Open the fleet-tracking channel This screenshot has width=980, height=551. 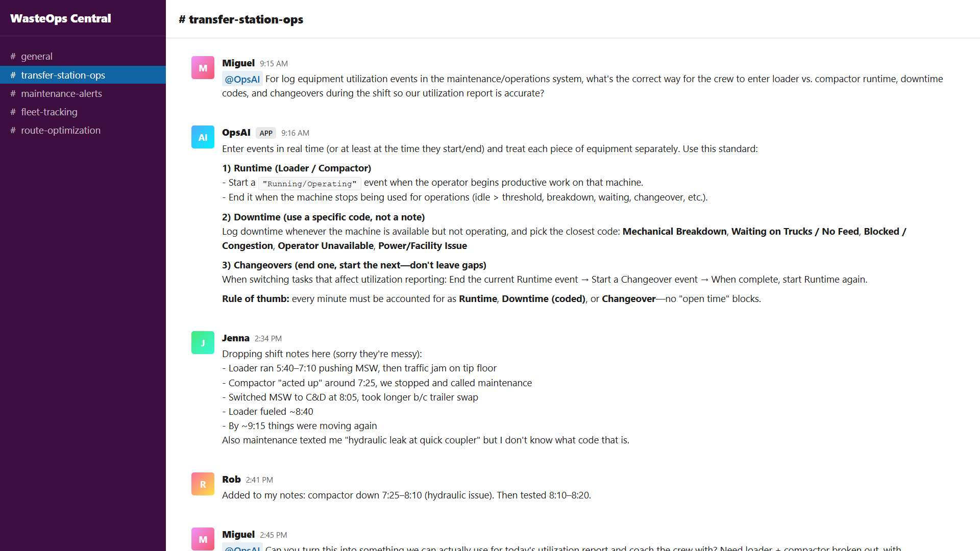point(49,112)
